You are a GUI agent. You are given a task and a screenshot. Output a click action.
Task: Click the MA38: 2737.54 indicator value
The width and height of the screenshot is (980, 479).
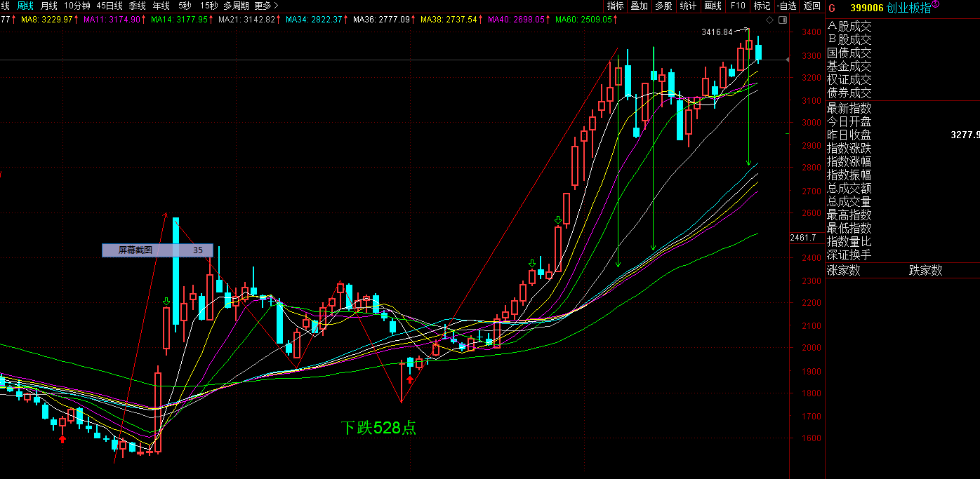point(450,19)
